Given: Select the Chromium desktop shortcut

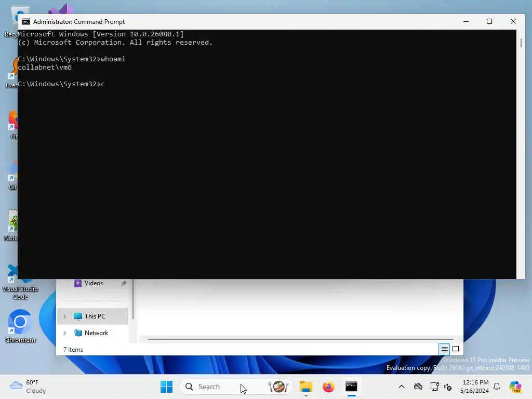Looking at the screenshot, I should [x=20, y=326].
